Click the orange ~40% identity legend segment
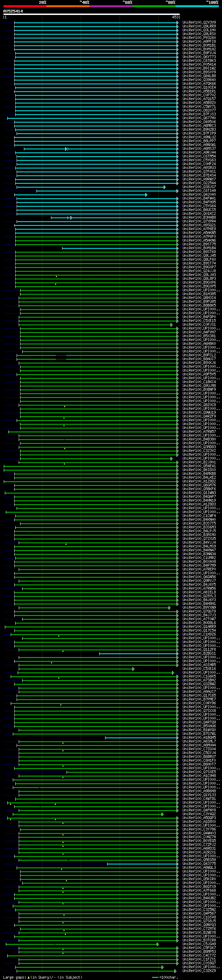Screen dimensions: 222x980 (x=68, y=6)
